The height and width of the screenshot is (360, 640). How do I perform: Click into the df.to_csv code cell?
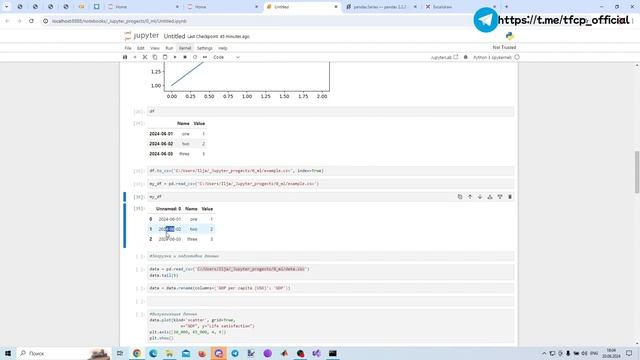[x=331, y=171]
